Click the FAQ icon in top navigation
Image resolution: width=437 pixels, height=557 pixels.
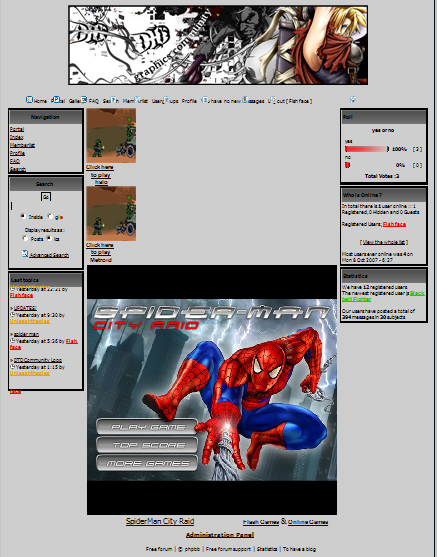click(84, 99)
